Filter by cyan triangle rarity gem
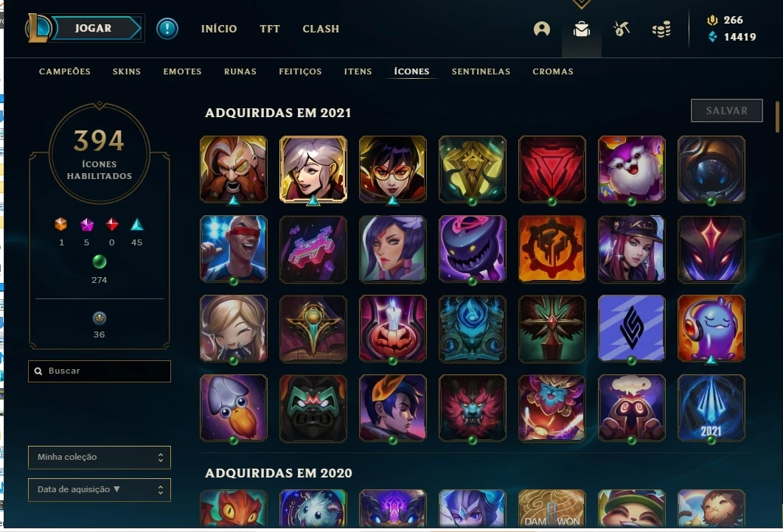Screen dimensions: 783x532 point(137,225)
